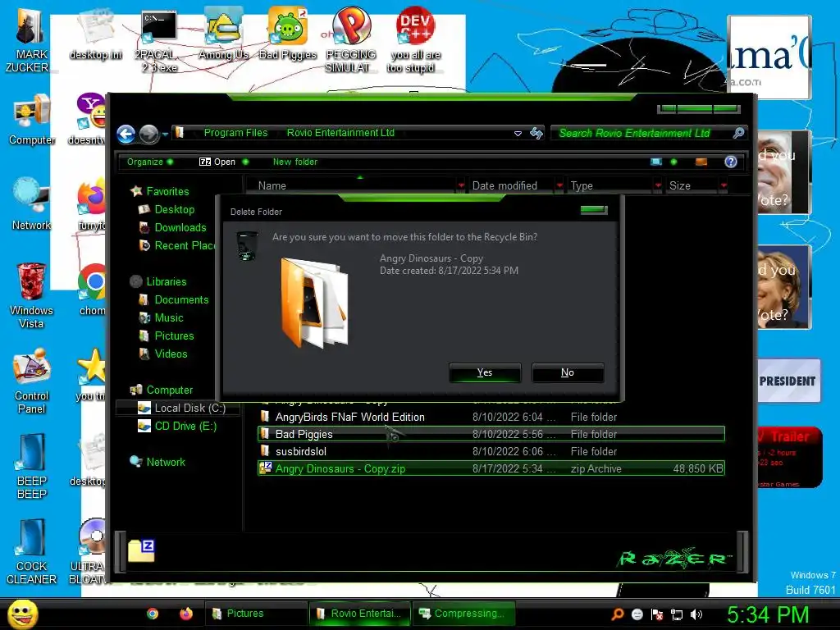Click the search magnifier icon in Explorer
Image resolution: width=840 pixels, height=630 pixels.
(x=739, y=133)
